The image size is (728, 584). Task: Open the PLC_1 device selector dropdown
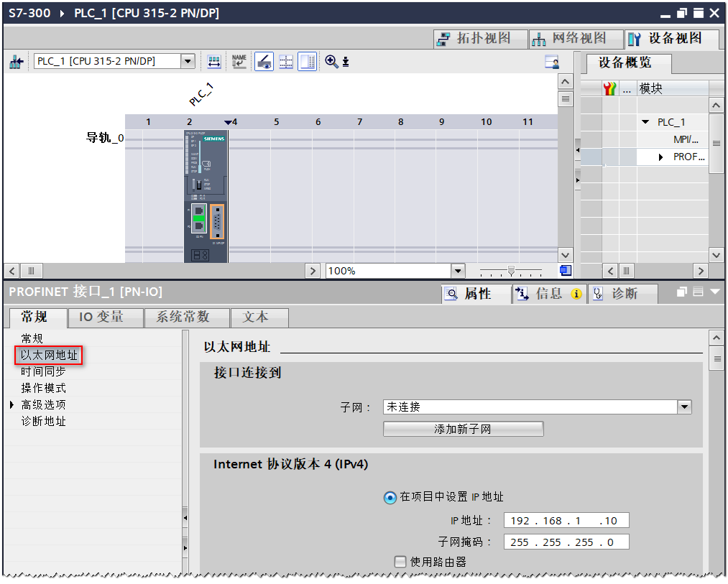(x=188, y=62)
